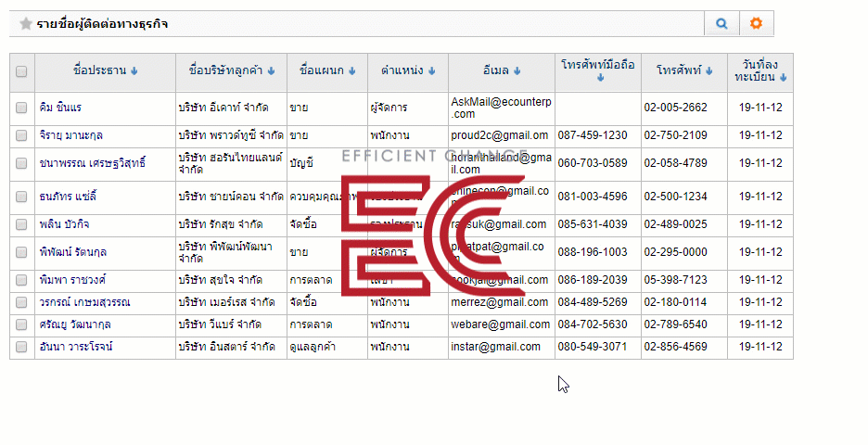Click mobile number 081-003-4596
The width and height of the screenshot is (868, 445).
(x=593, y=197)
